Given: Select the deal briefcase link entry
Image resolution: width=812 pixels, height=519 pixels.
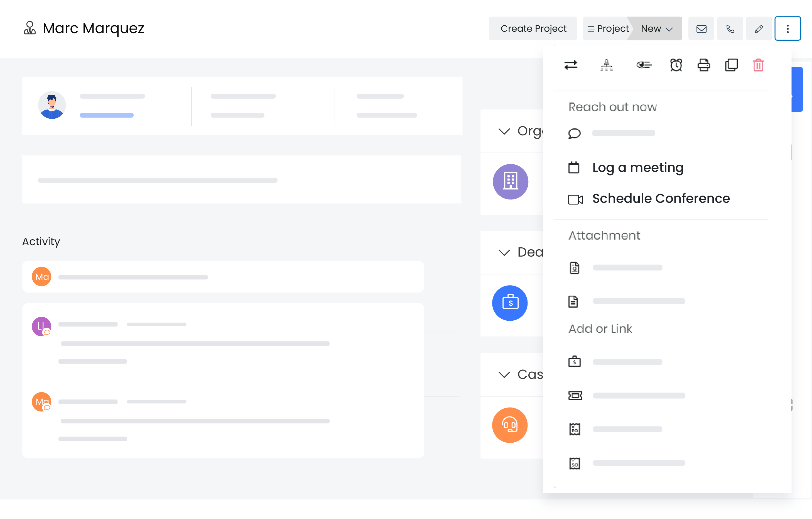Looking at the screenshot, I should [x=615, y=362].
